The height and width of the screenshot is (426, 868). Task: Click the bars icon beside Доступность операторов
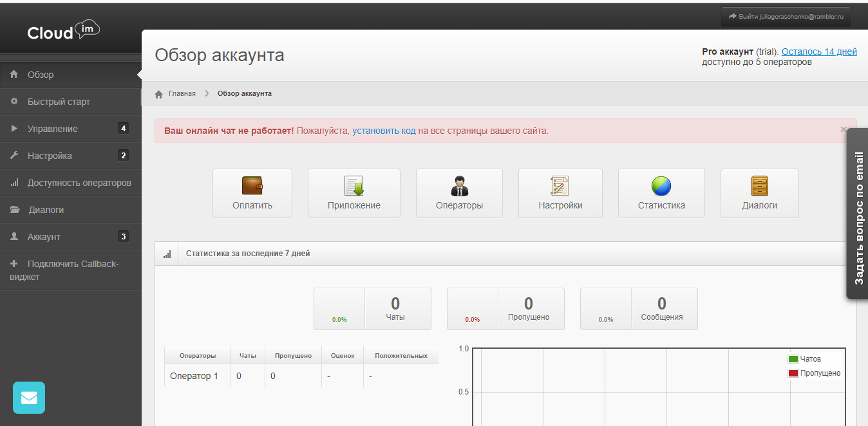pos(14,183)
